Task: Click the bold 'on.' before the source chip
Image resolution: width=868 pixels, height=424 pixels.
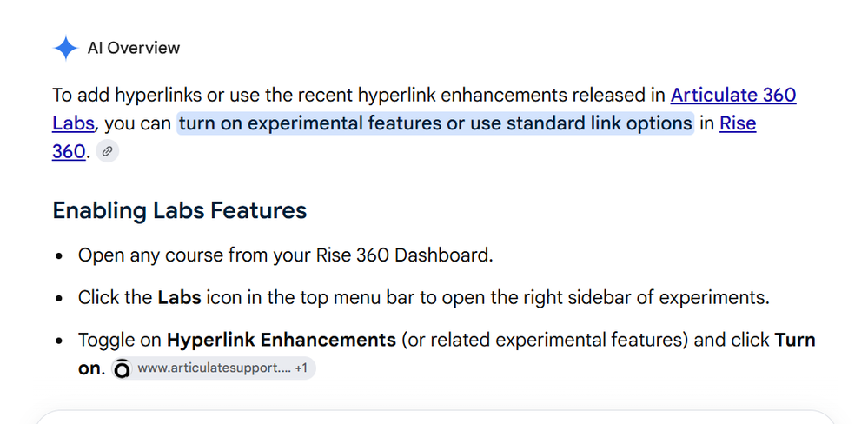Action: [x=92, y=368]
